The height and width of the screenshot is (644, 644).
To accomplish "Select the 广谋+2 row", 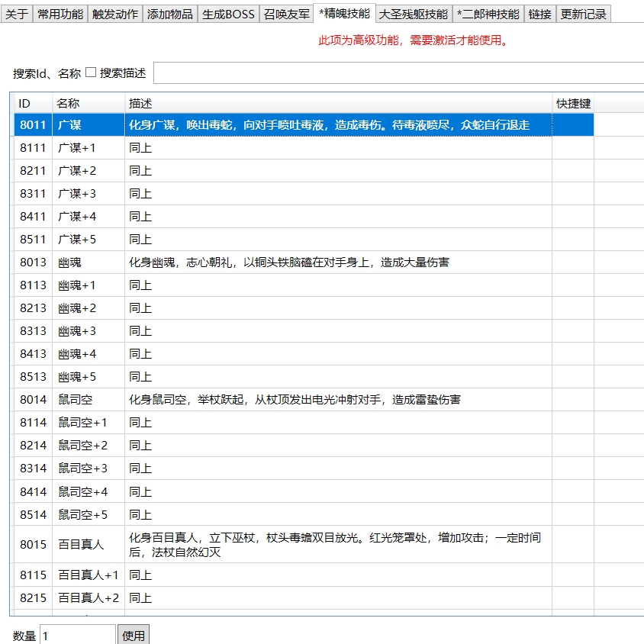I will (x=304, y=170).
